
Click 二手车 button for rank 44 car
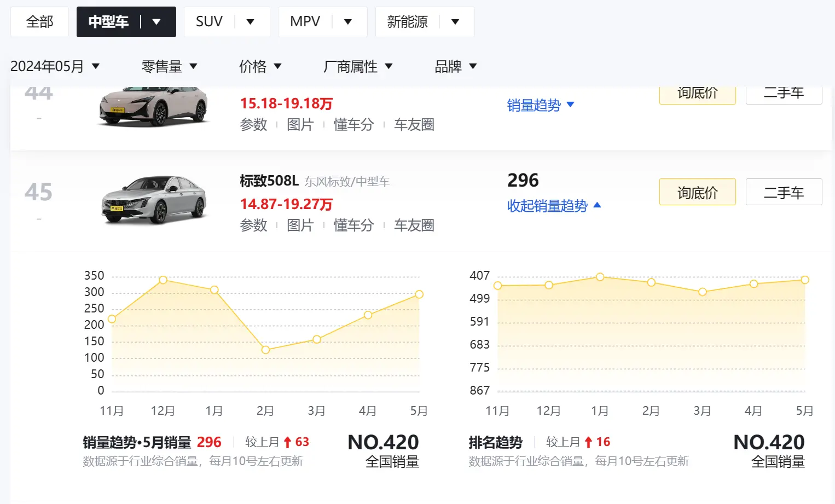click(784, 94)
